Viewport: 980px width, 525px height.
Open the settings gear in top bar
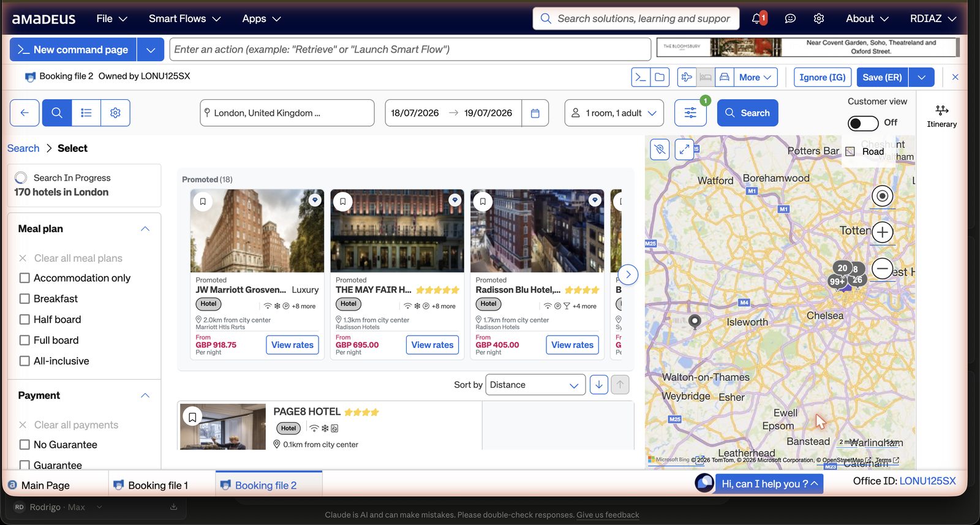[819, 18]
